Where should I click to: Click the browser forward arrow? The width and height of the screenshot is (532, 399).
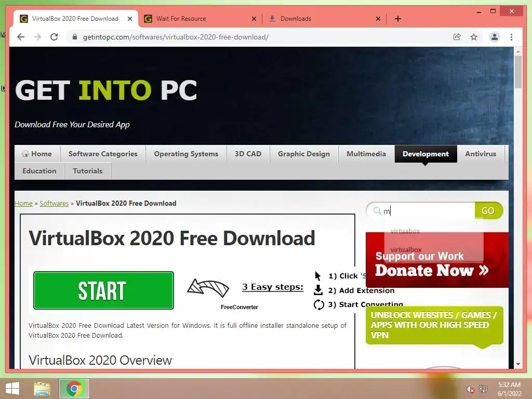point(37,37)
